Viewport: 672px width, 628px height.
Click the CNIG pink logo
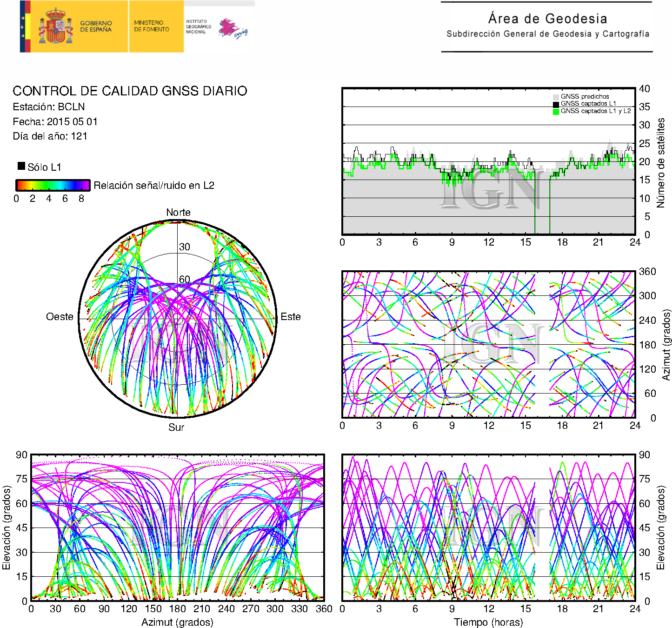pyautogui.click(x=233, y=29)
